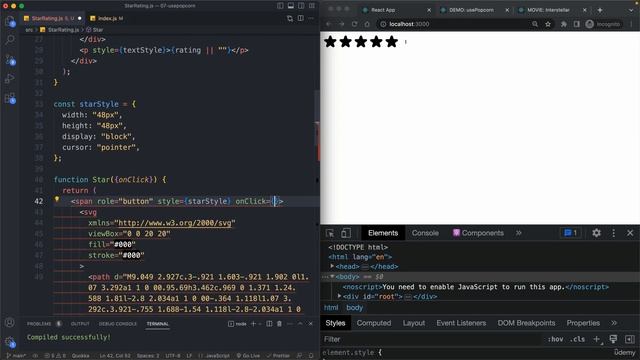Open browser side panel icon
640x360 pixels.
point(576,24)
